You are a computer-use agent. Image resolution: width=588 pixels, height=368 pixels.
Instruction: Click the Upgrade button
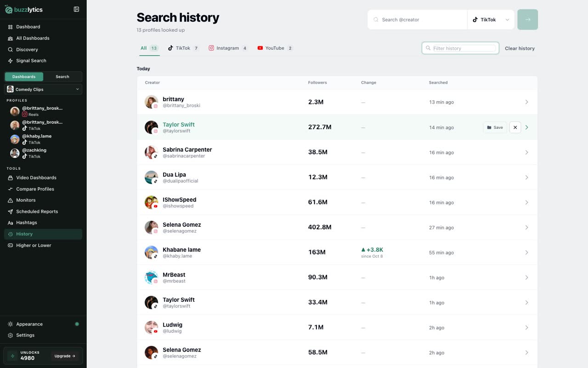(65, 356)
